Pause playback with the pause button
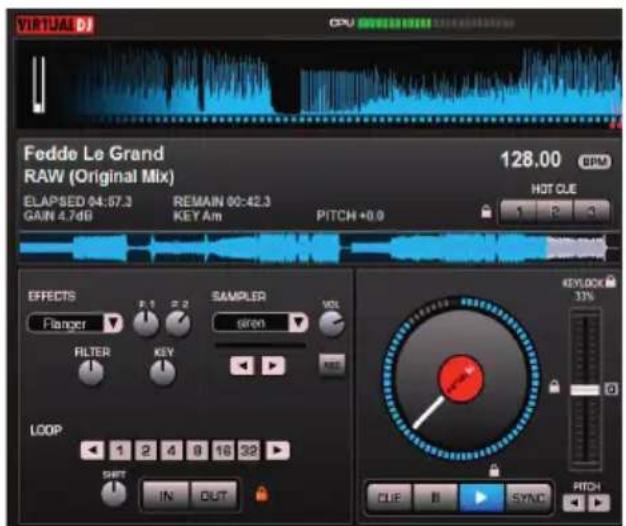The image size is (626, 526). coord(436,498)
